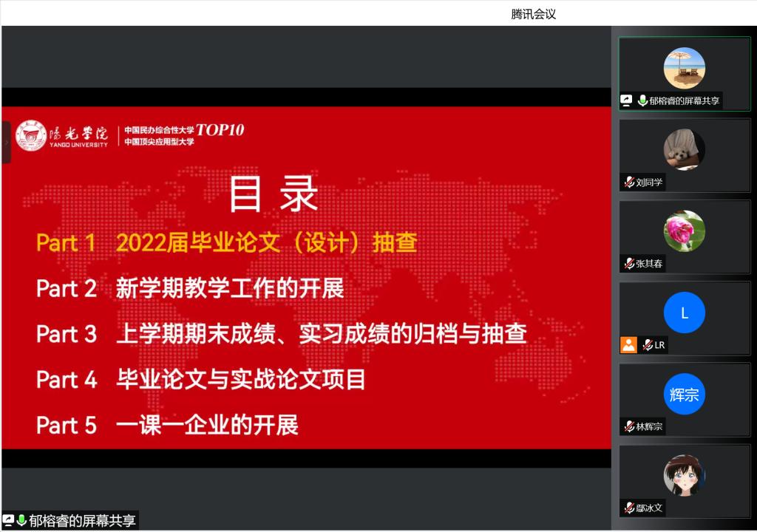Click green microphone icon in 郁榕睿's participant tile
This screenshot has height=532, width=757.
(x=643, y=100)
